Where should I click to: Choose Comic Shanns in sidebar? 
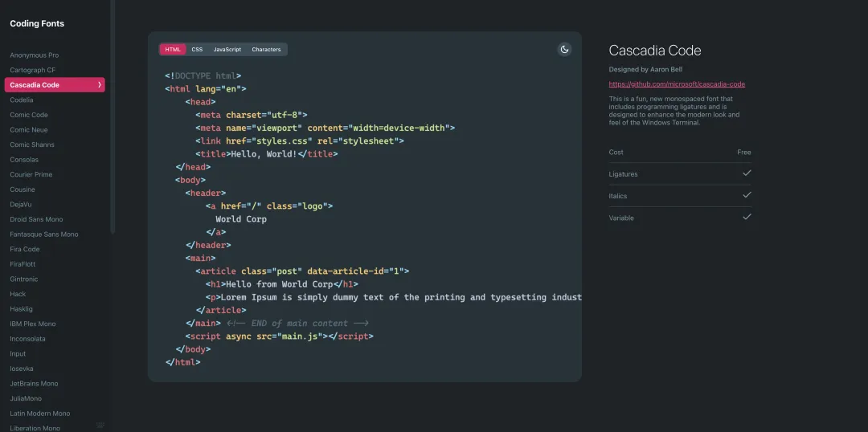coord(32,145)
